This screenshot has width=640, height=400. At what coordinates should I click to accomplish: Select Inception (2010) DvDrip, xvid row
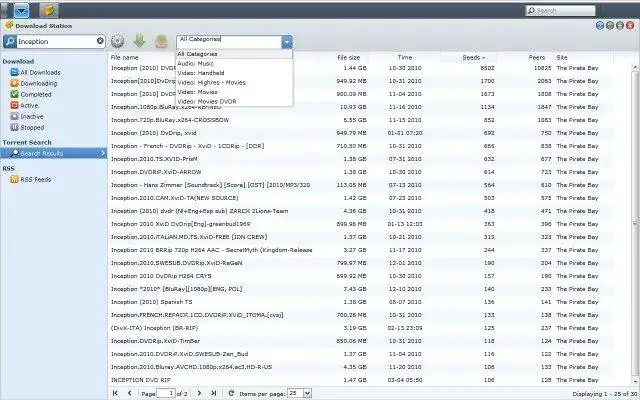pos(361,133)
